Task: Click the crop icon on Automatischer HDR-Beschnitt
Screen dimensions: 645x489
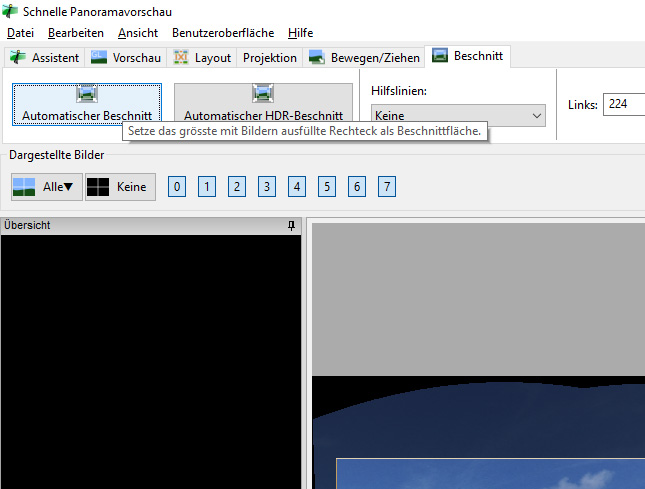Action: coord(263,93)
